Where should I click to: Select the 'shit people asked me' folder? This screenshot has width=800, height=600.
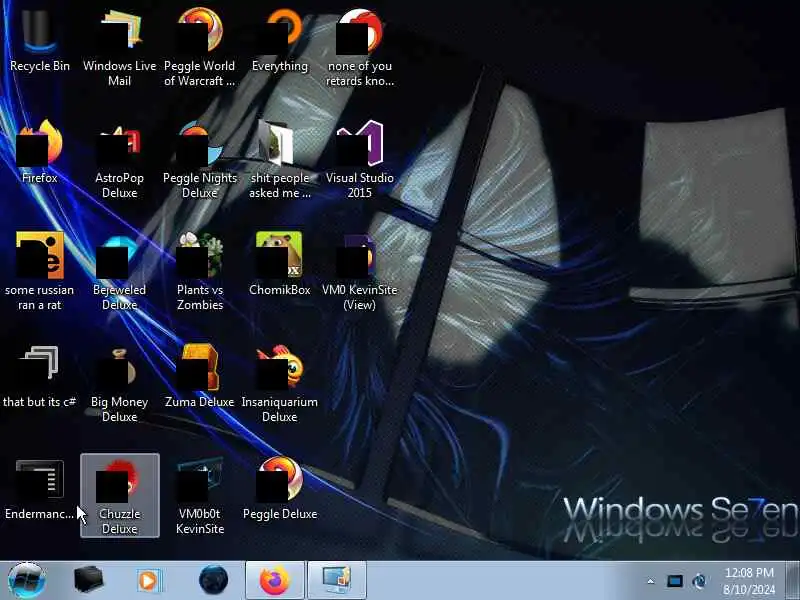click(x=280, y=159)
